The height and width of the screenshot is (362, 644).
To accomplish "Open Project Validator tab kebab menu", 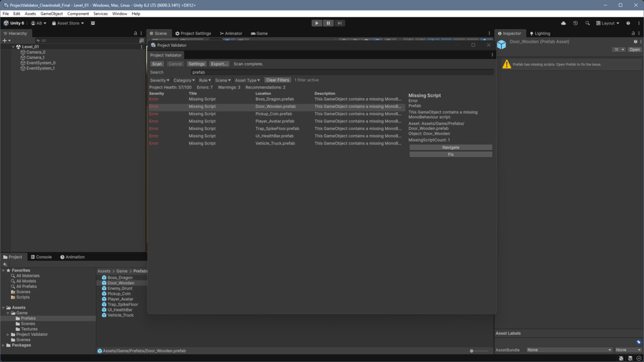I will coord(492,55).
